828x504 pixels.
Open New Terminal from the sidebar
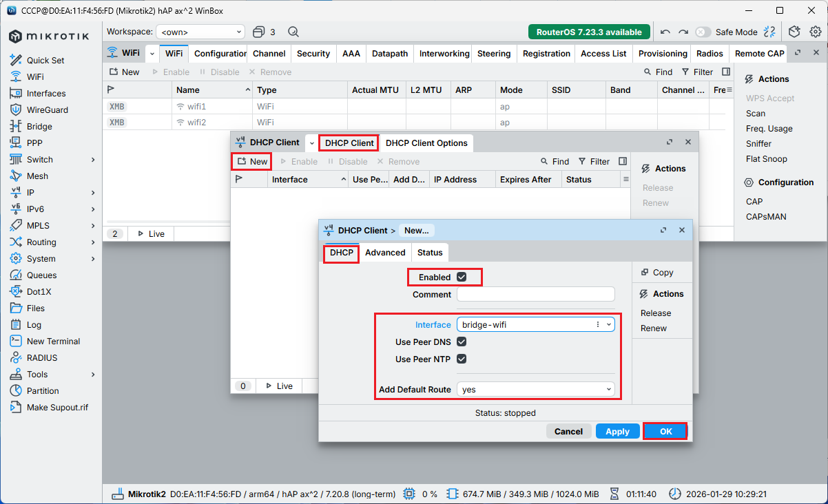[53, 341]
